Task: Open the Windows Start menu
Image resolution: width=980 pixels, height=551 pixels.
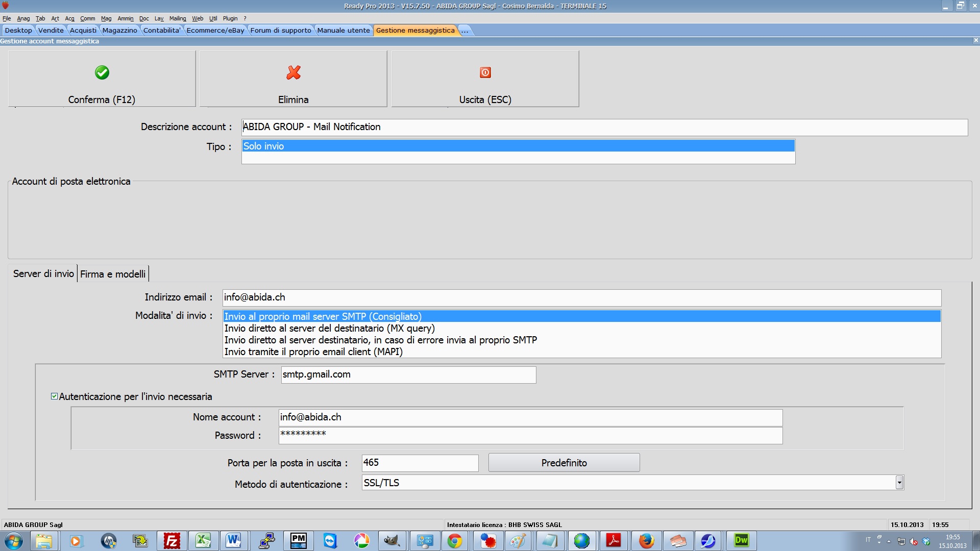Action: pyautogui.click(x=14, y=541)
